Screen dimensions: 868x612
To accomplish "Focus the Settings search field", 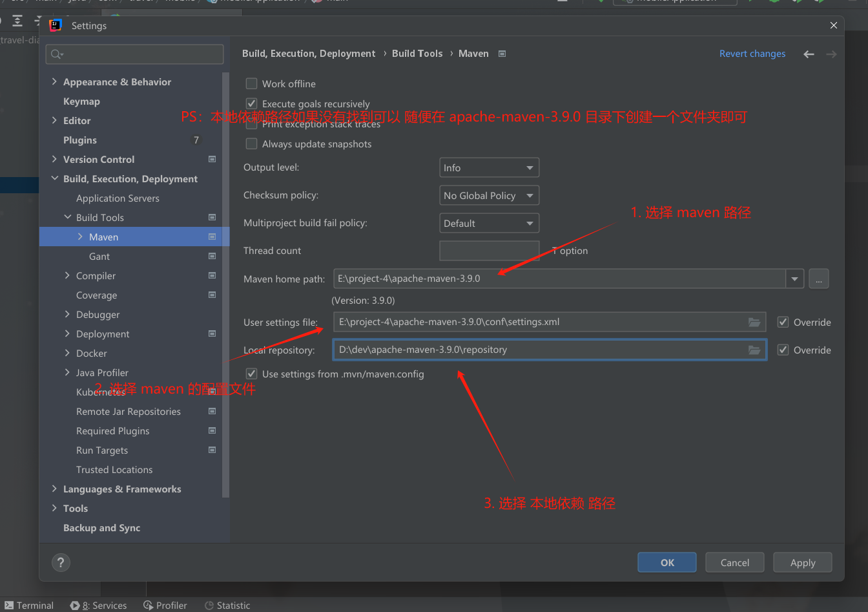I will (135, 54).
